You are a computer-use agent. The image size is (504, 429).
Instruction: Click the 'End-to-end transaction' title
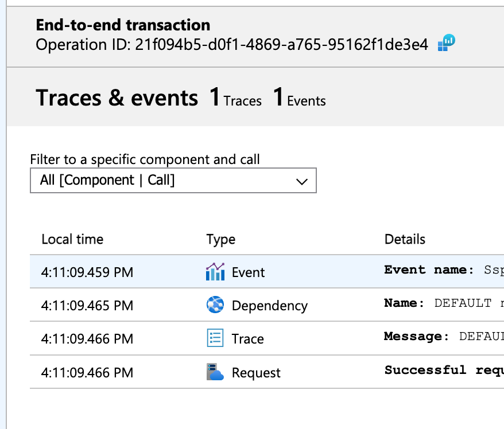click(x=123, y=25)
